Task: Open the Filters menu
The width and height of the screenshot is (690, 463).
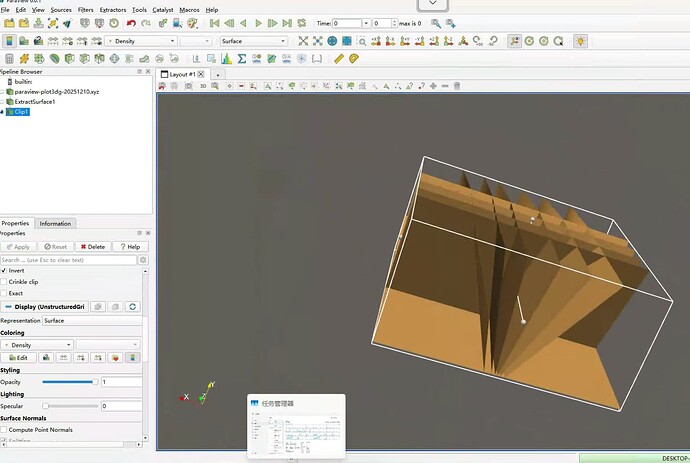Action: coord(85,9)
